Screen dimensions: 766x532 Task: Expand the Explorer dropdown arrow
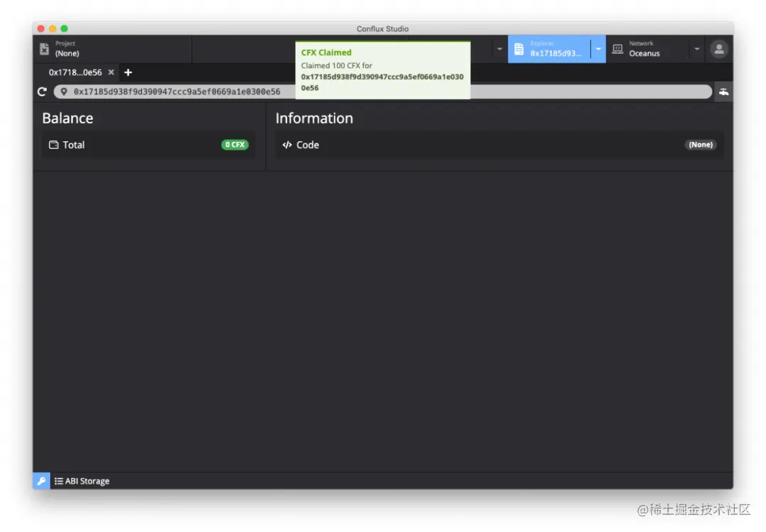[x=599, y=49]
